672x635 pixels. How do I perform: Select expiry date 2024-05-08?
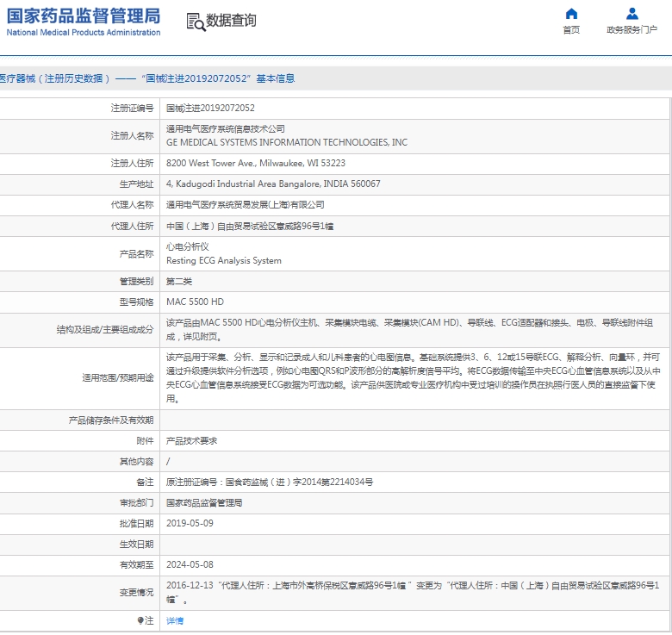(x=190, y=564)
